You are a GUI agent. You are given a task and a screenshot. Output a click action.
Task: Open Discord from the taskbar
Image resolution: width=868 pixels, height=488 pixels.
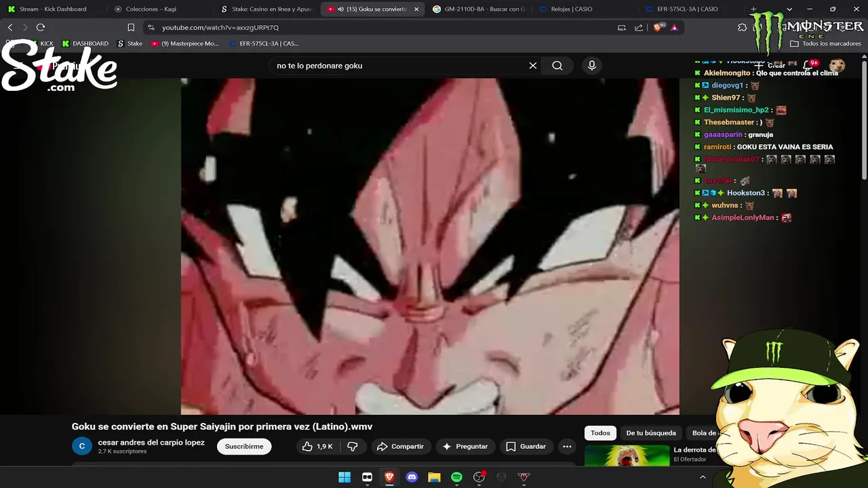[412, 477]
